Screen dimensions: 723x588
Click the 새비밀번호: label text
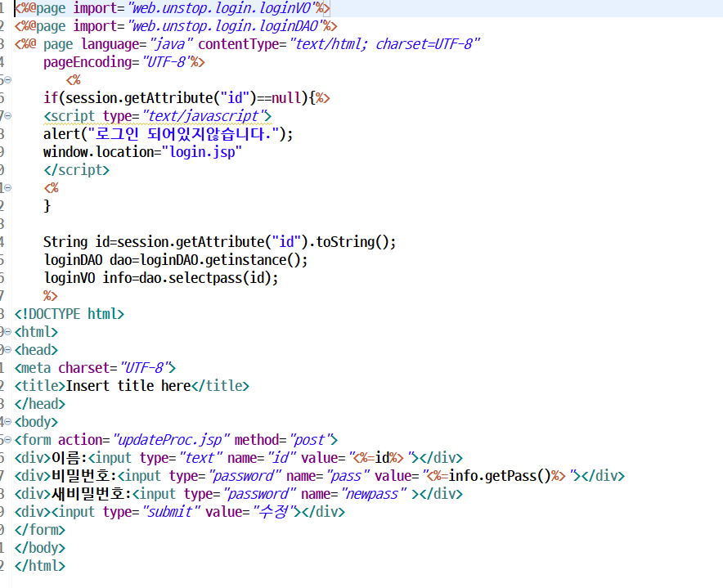click(92, 494)
